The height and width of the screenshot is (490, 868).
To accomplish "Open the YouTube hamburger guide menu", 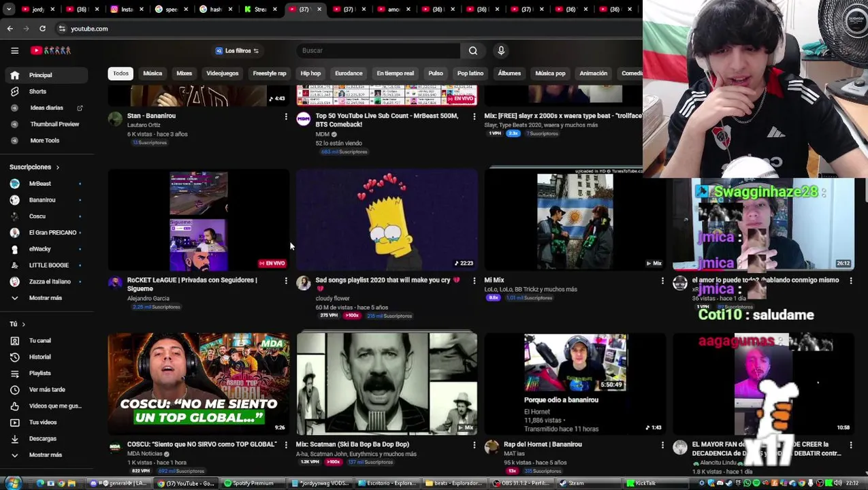I will [14, 50].
